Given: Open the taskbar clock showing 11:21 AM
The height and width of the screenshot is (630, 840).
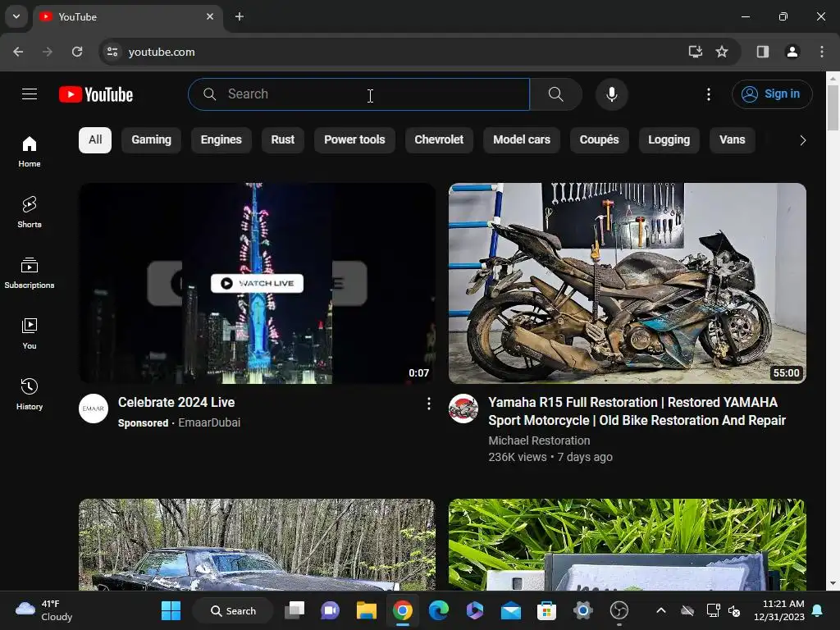Looking at the screenshot, I should 778,610.
